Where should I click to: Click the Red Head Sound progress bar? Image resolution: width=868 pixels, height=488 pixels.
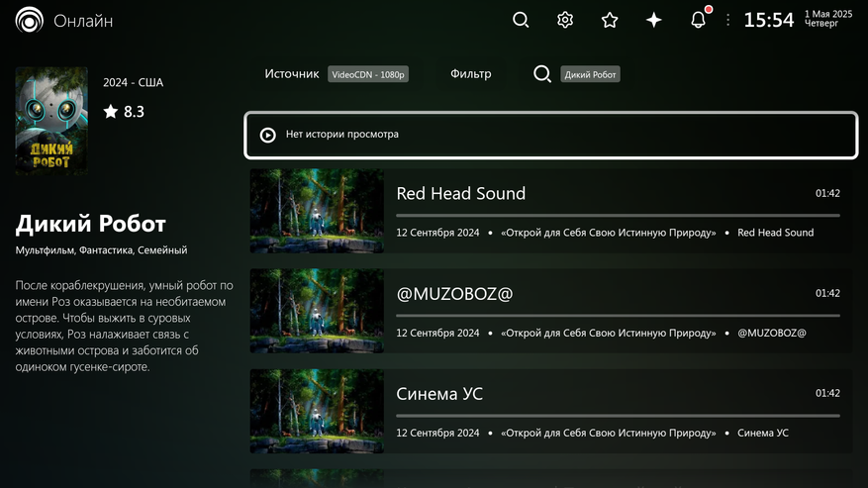pyautogui.click(x=618, y=215)
